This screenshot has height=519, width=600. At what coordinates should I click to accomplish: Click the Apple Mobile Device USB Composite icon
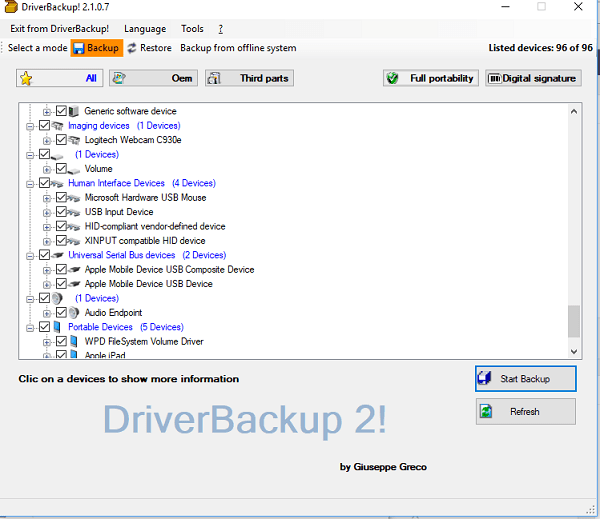tap(74, 270)
